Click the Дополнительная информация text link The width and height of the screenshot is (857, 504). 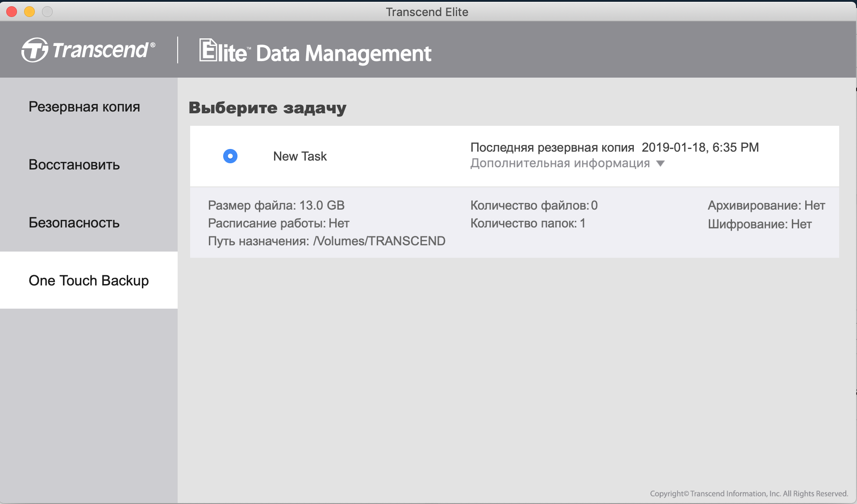(560, 163)
